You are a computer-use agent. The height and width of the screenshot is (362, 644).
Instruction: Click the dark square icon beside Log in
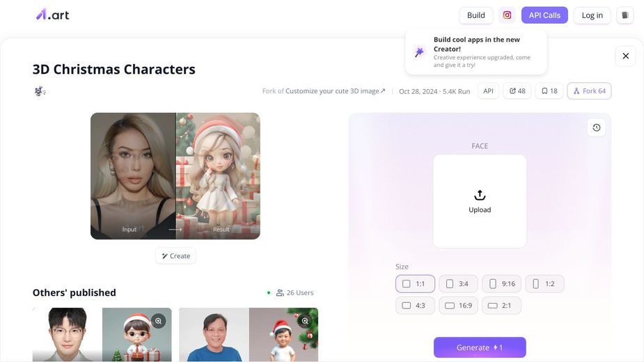point(625,15)
